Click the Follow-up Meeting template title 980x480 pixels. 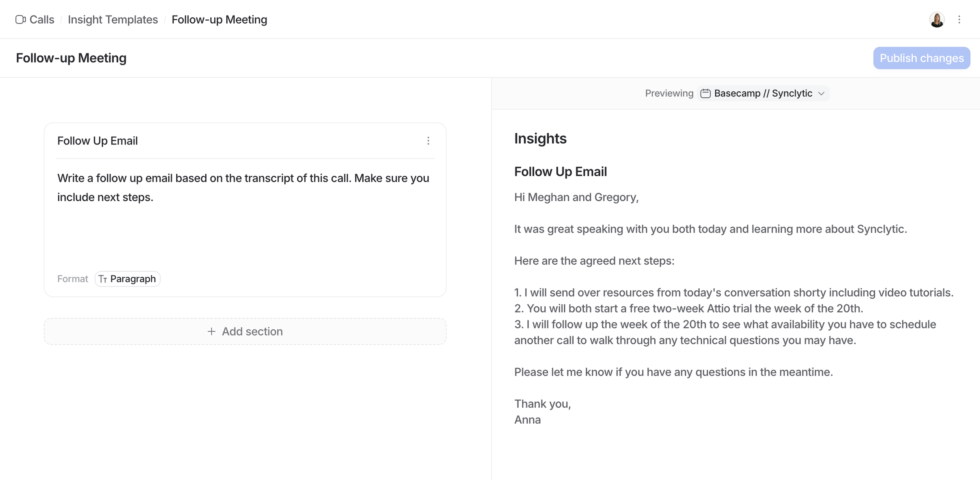[71, 58]
